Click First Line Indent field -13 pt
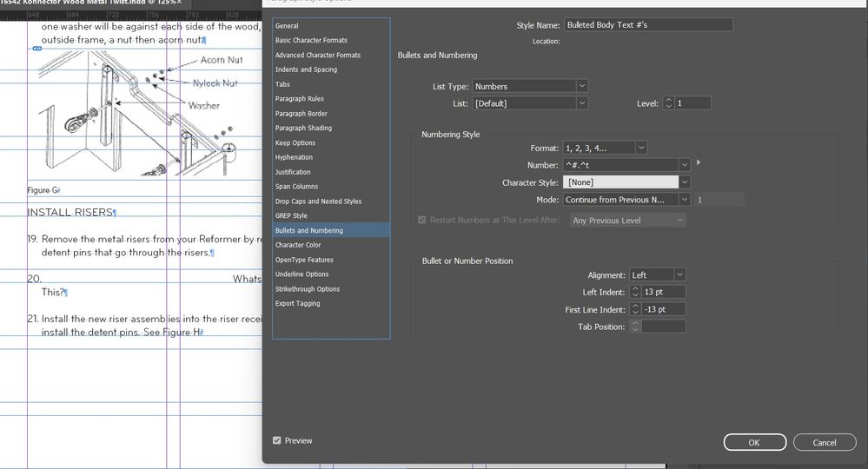Viewport: 868px width, 469px height. click(664, 309)
